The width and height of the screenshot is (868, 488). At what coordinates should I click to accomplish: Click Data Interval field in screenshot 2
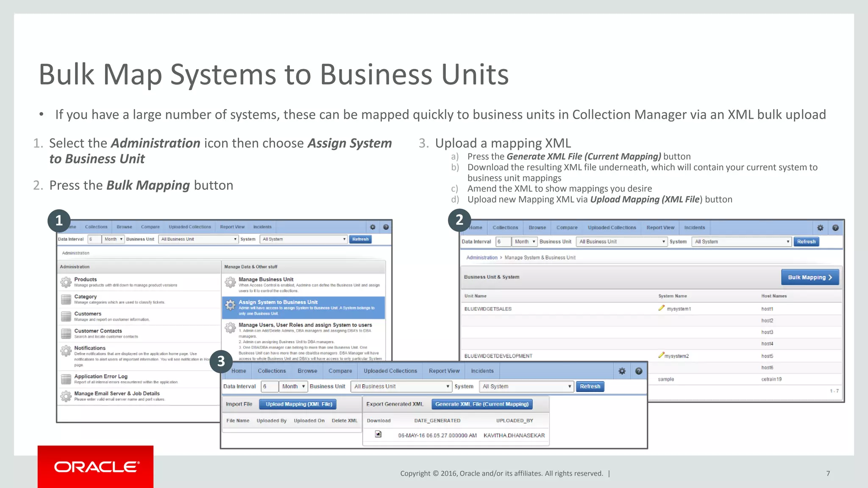pyautogui.click(x=503, y=242)
